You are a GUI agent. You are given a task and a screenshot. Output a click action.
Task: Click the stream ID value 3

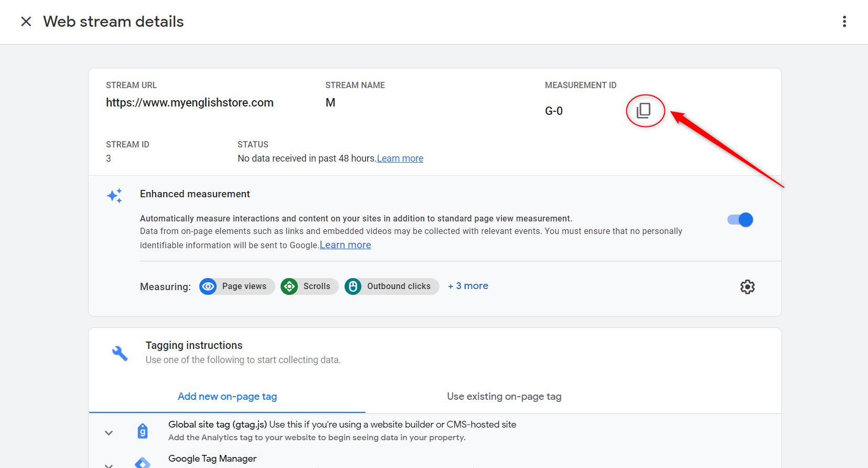tap(109, 158)
